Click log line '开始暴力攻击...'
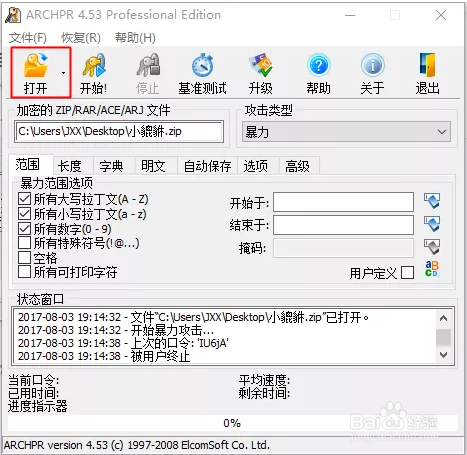 116,330
